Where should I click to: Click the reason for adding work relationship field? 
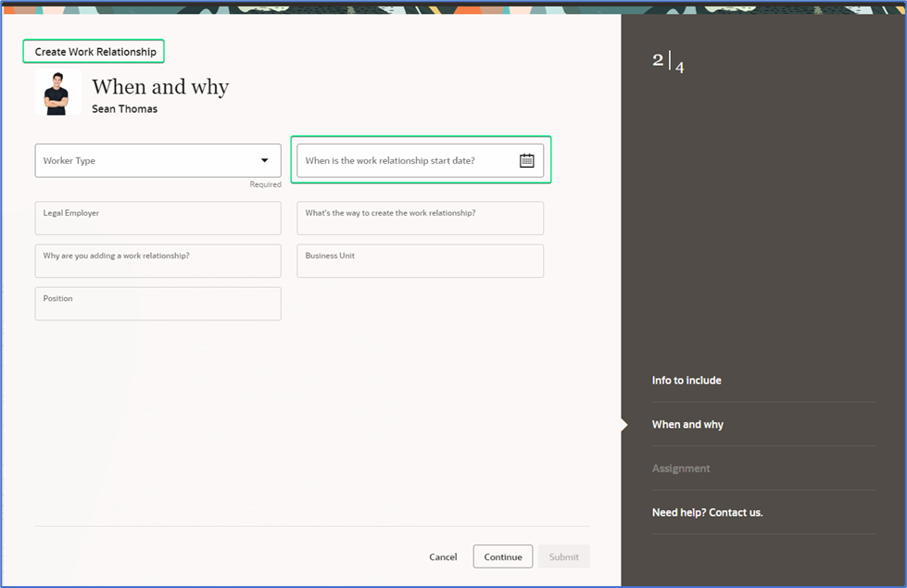click(x=157, y=260)
